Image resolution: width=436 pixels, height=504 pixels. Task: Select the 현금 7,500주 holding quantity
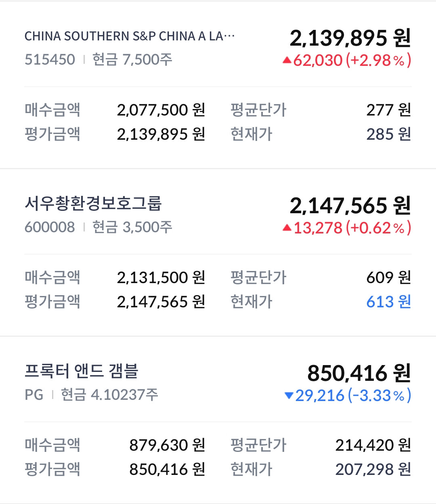coord(132,60)
